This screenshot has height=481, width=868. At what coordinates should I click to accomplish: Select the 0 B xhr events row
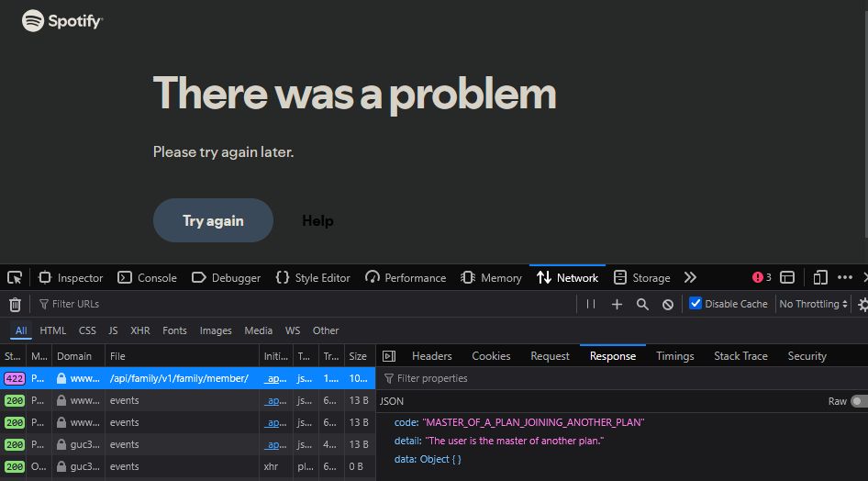[188, 466]
